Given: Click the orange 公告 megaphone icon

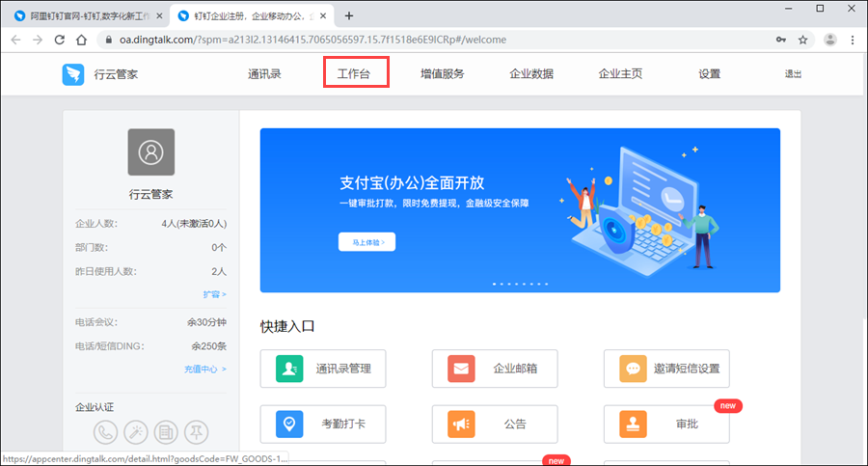Looking at the screenshot, I should click(x=461, y=424).
